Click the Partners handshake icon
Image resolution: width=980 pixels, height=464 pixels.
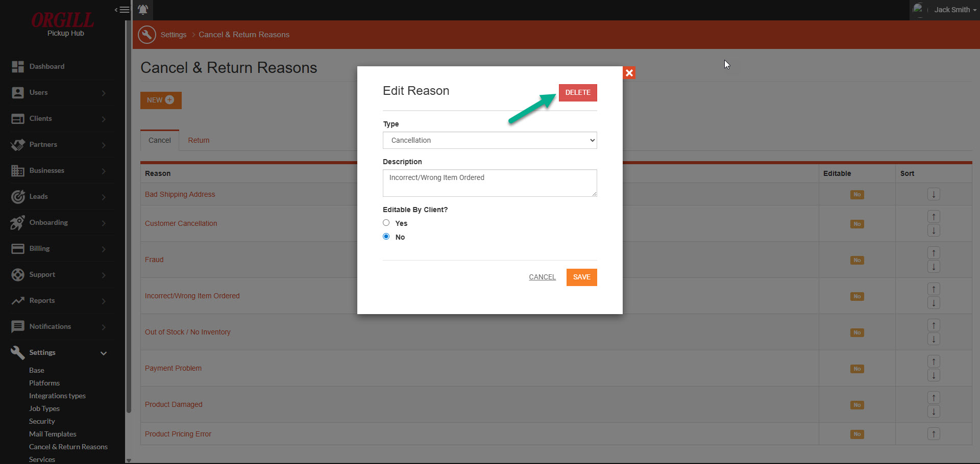click(x=18, y=144)
